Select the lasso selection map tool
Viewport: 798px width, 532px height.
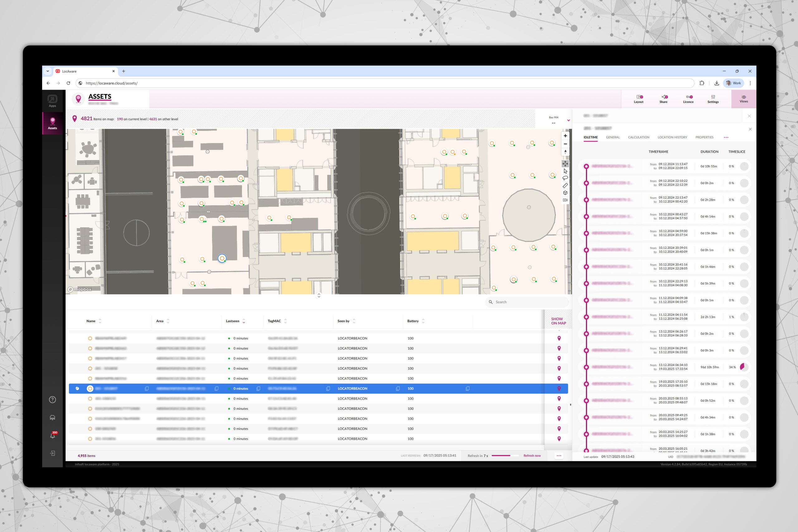(x=565, y=178)
